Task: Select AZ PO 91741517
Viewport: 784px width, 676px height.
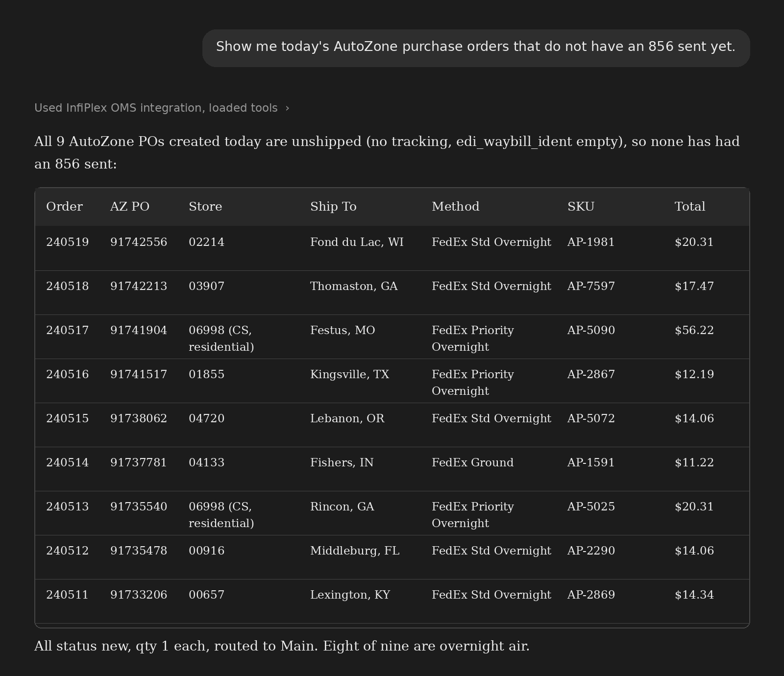Action: (x=139, y=375)
